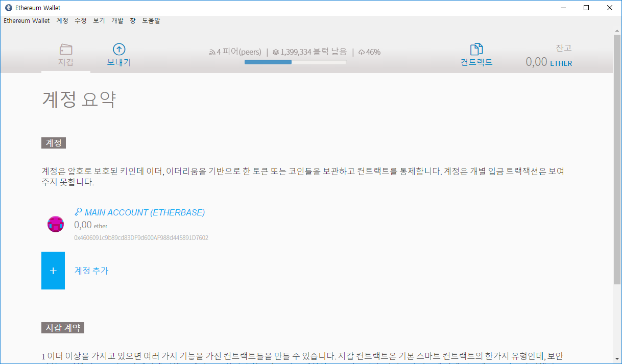Screen dimensions: 622x364
Task: Open the 보기 menu
Action: pyautogui.click(x=99, y=21)
